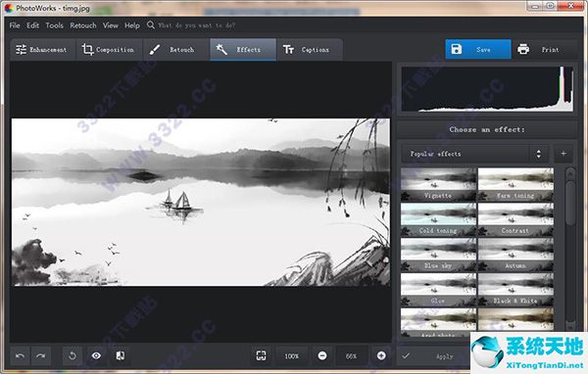The height and width of the screenshot is (374, 588).
Task: Click the fit to screen icon
Action: tap(261, 356)
